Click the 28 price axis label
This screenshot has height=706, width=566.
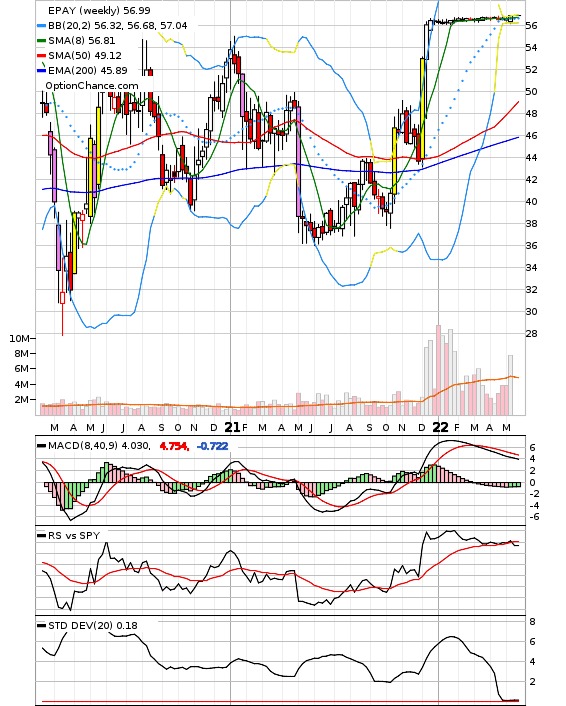coord(531,334)
